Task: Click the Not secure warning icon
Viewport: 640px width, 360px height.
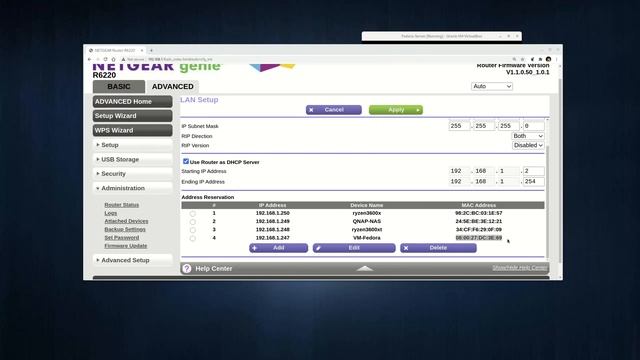Action: pos(124,59)
